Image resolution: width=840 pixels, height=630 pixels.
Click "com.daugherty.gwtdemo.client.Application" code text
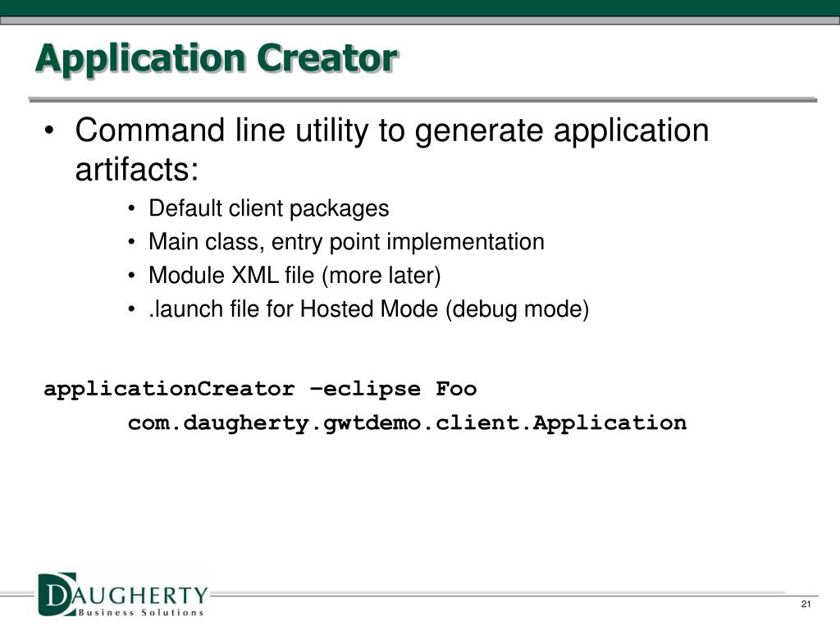coord(407,423)
